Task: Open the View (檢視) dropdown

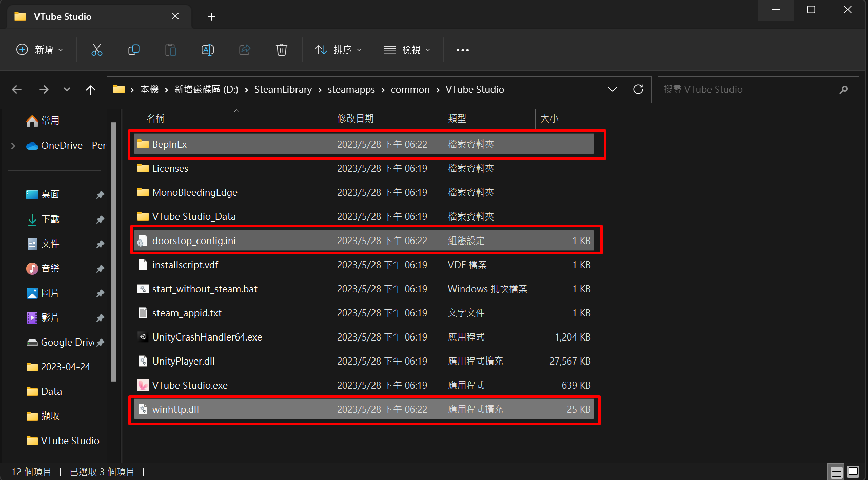Action: pos(407,50)
